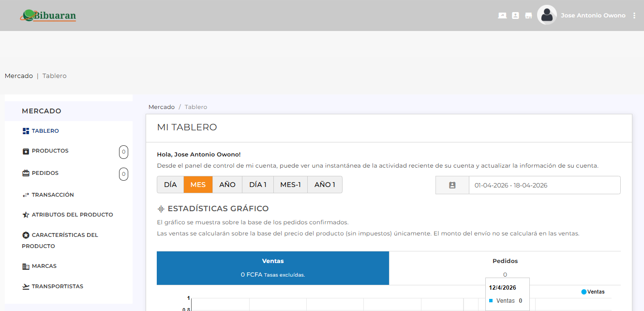The width and height of the screenshot is (644, 311).
Task: Open the storefront icon in header
Action: [528, 16]
